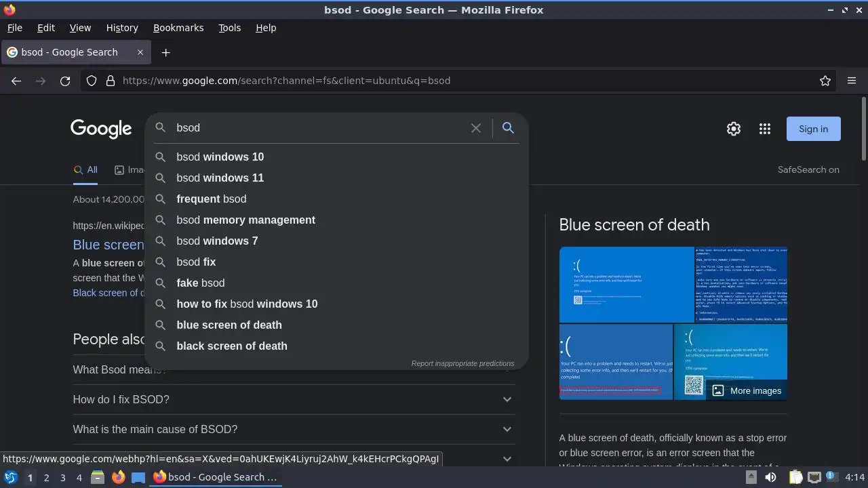The image size is (868, 488).
Task: Click the site security padlock icon
Action: (111, 81)
